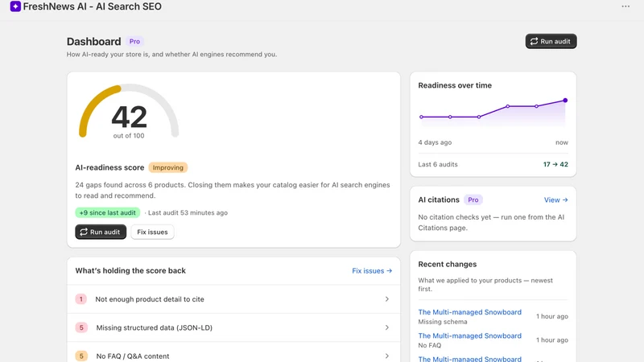Click the Dashboard page title

(93, 42)
